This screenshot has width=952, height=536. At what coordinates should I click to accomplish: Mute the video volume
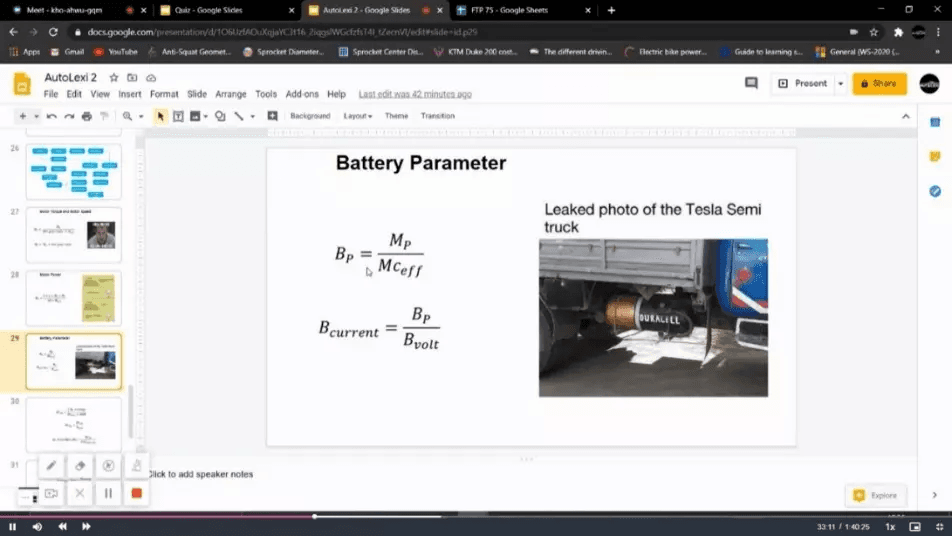click(x=37, y=527)
